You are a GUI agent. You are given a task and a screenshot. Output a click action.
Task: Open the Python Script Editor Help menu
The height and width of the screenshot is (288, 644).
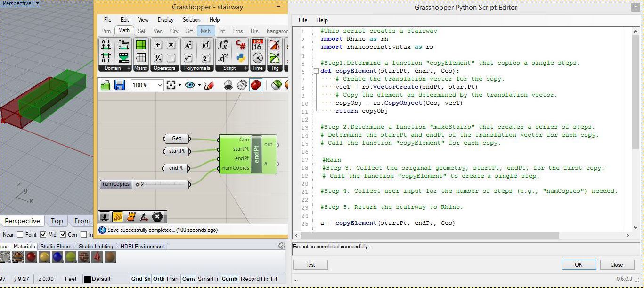322,20
